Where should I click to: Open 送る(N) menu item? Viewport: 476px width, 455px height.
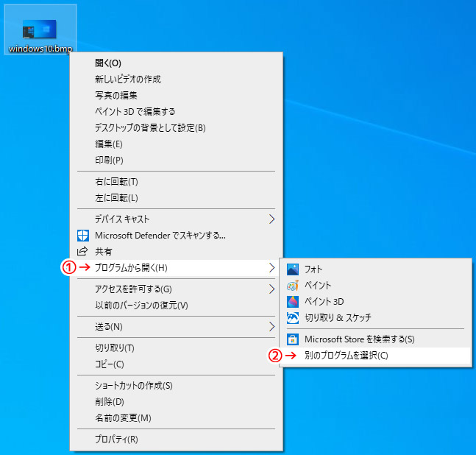point(176,327)
